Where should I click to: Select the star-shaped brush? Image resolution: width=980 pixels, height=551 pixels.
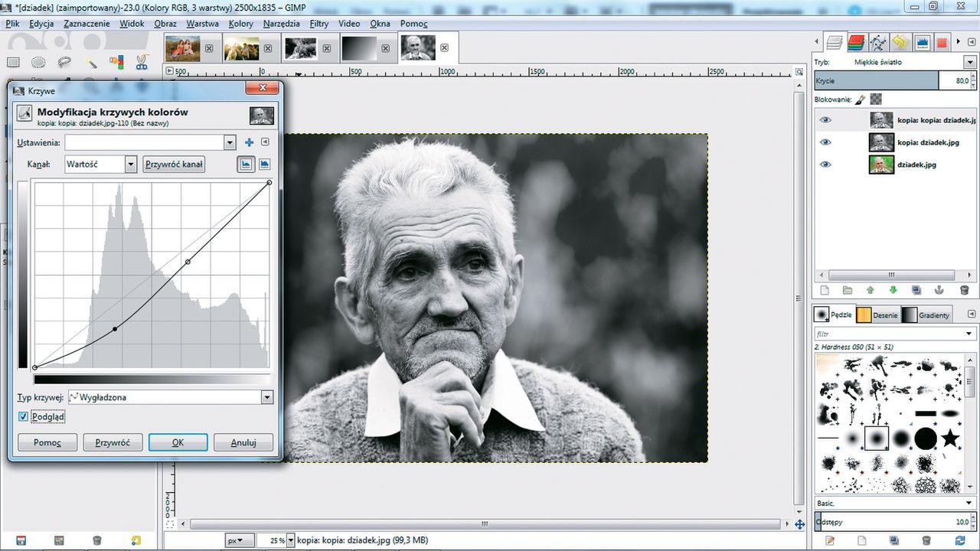950,438
